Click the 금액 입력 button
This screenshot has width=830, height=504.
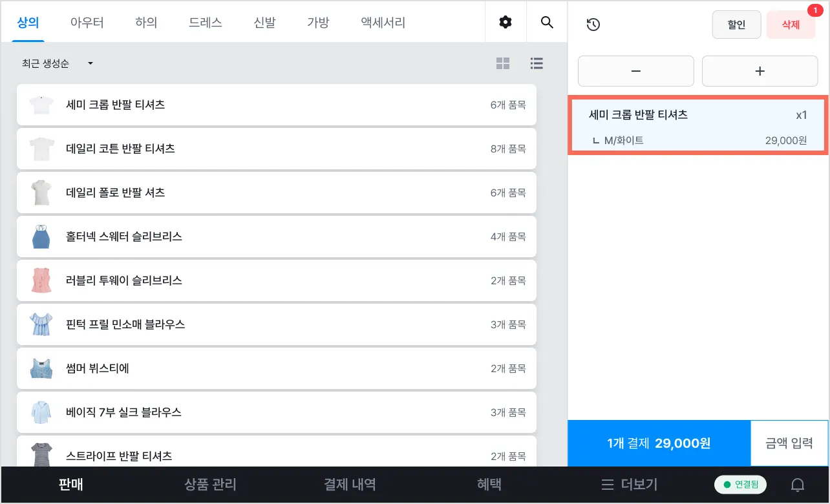point(789,443)
